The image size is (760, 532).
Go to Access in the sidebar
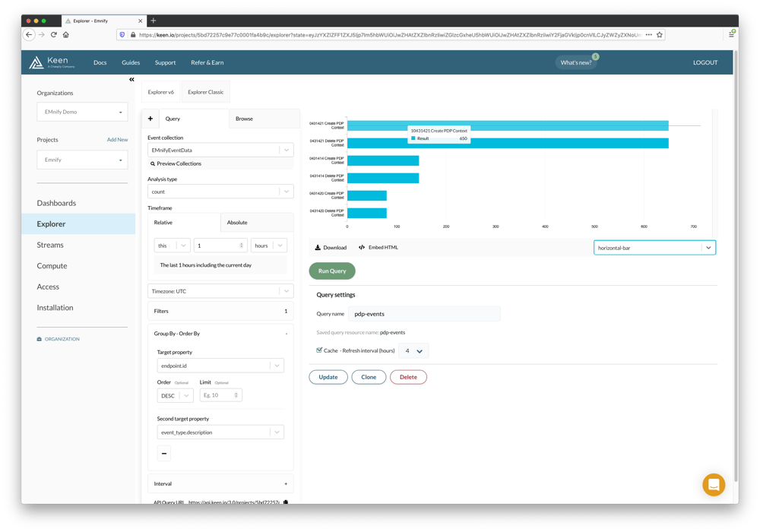(48, 287)
